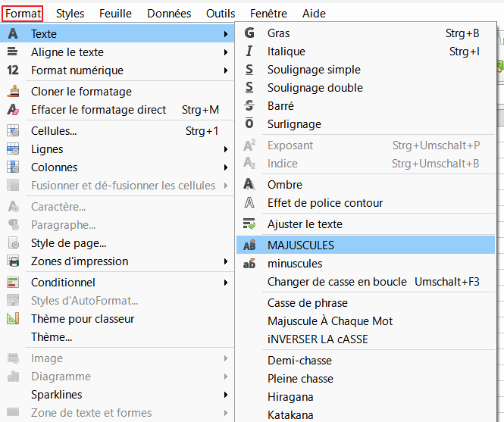The image size is (504, 422).
Task: Apply the Barré strikethrough icon
Action: 249,106
